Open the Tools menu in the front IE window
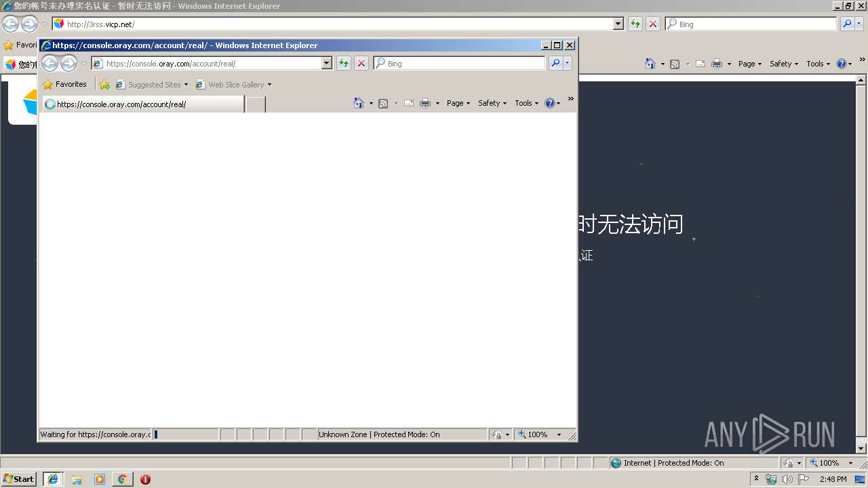The width and height of the screenshot is (868, 488). (526, 103)
